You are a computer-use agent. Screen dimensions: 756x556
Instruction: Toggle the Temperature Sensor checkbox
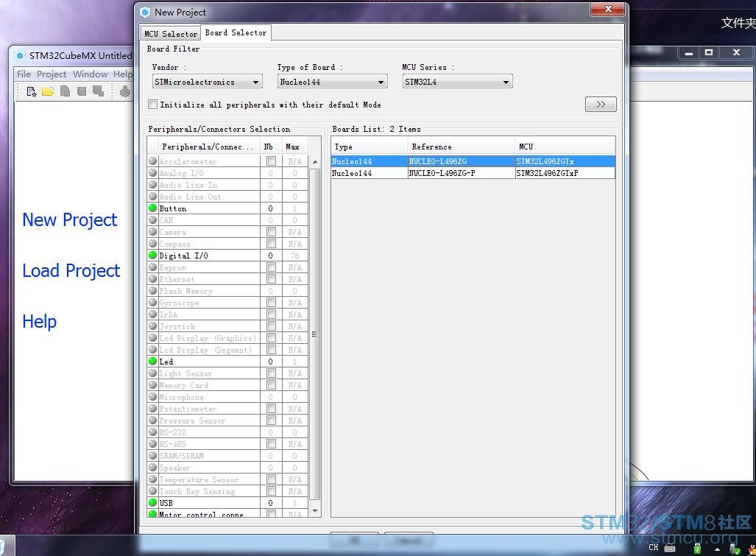coord(271,479)
